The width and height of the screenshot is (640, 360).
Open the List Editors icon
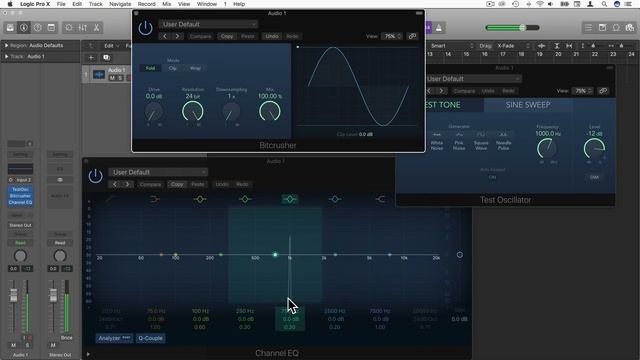point(588,28)
